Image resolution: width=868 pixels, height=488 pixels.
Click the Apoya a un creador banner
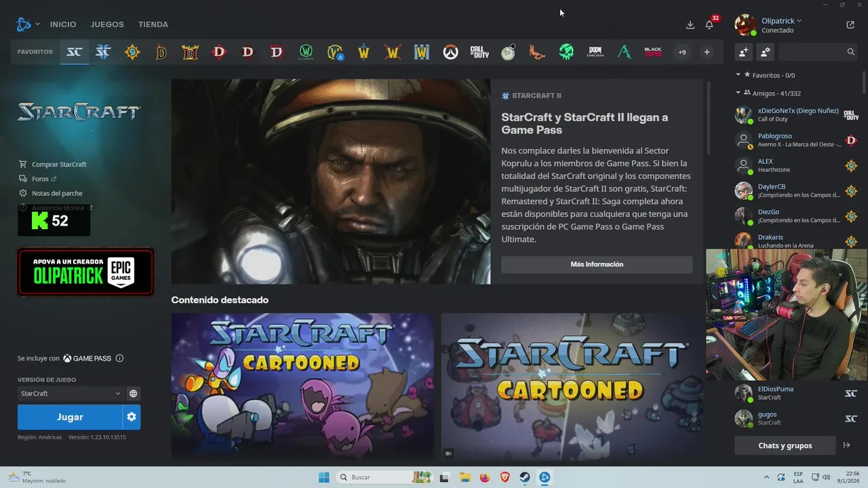click(x=86, y=272)
